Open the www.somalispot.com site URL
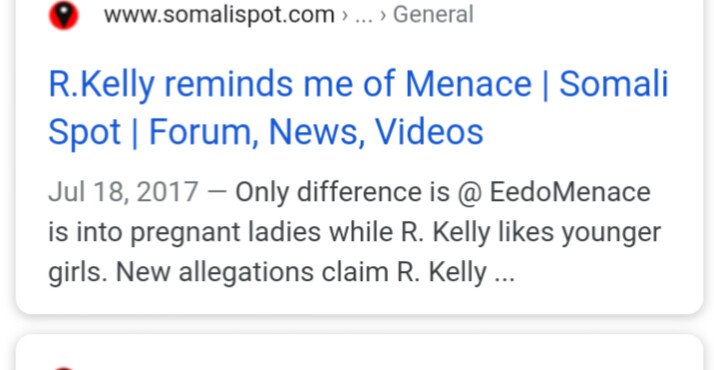This screenshot has height=370, width=714. point(219,15)
